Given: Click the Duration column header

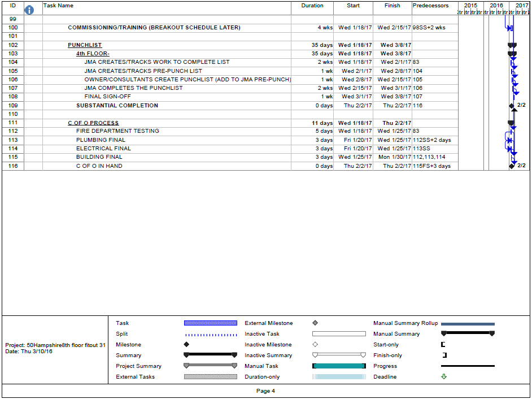Looking at the screenshot, I should coord(312,6).
